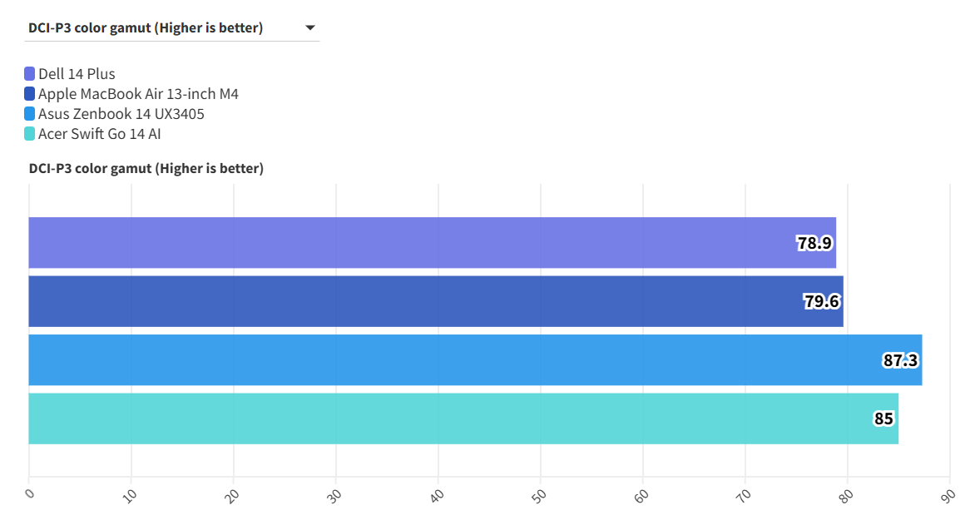The image size is (980, 520).
Task: Click the 85 value label
Action: [883, 418]
